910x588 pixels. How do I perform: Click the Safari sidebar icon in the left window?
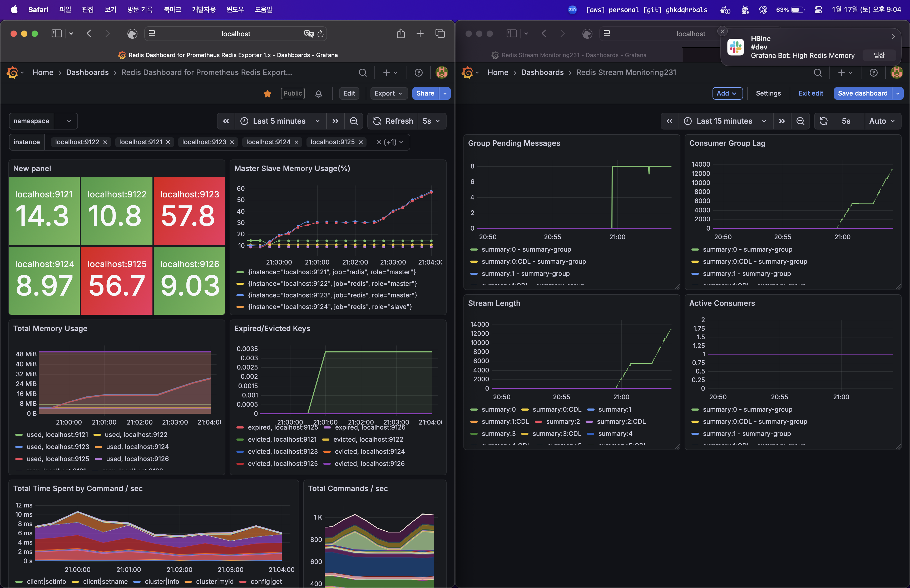click(x=57, y=34)
